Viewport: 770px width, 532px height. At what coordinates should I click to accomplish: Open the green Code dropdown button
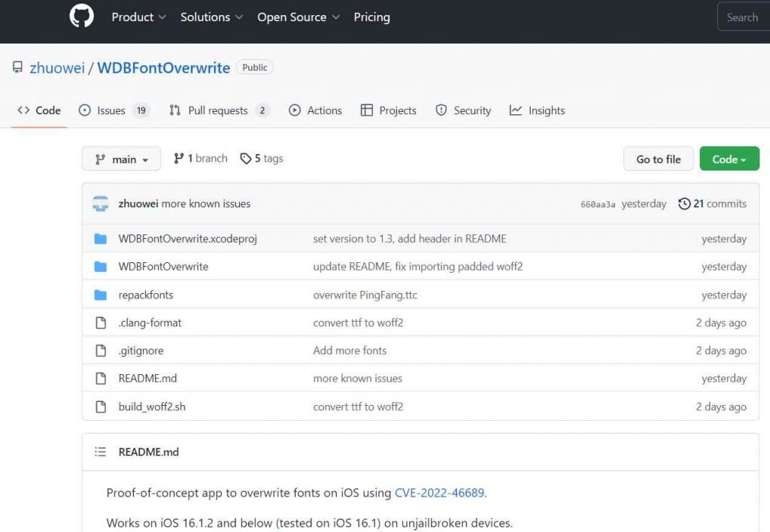click(x=729, y=159)
